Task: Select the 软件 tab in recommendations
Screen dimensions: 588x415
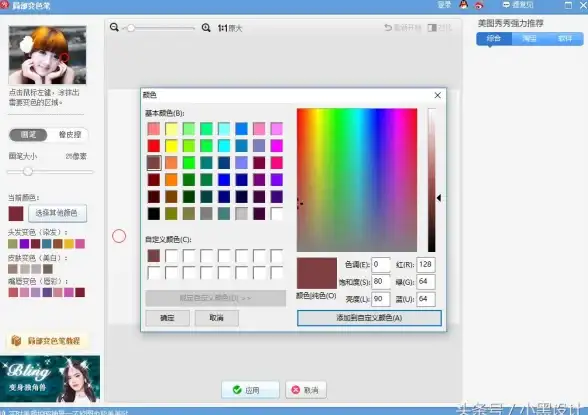Action: [565, 39]
